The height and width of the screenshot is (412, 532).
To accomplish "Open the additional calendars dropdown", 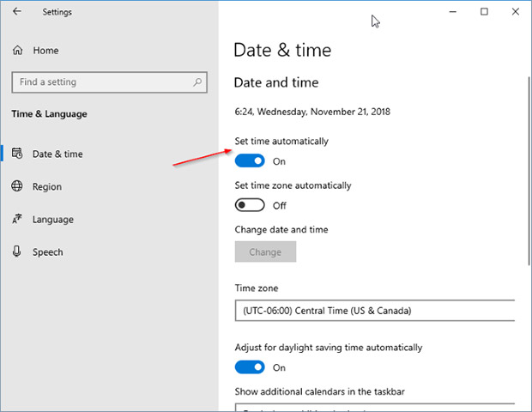I will [x=375, y=407].
